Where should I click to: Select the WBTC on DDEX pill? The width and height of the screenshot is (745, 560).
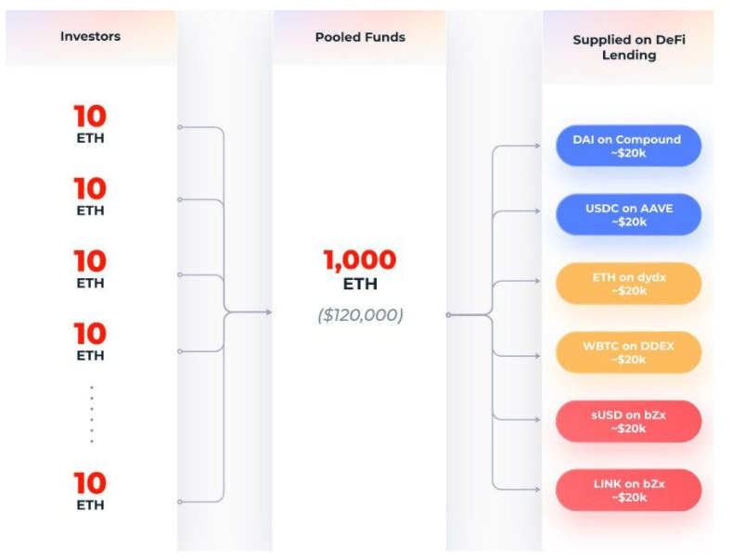pyautogui.click(x=628, y=352)
